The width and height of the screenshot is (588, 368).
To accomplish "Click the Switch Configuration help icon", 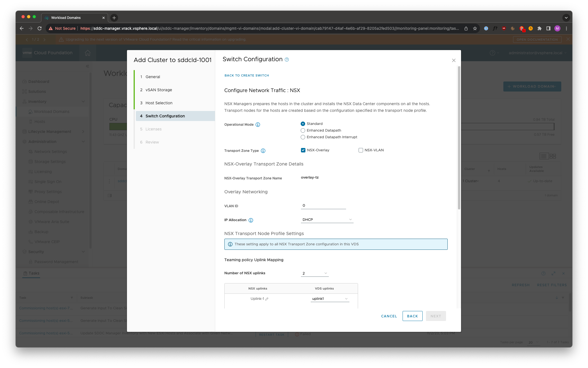I will [287, 60].
